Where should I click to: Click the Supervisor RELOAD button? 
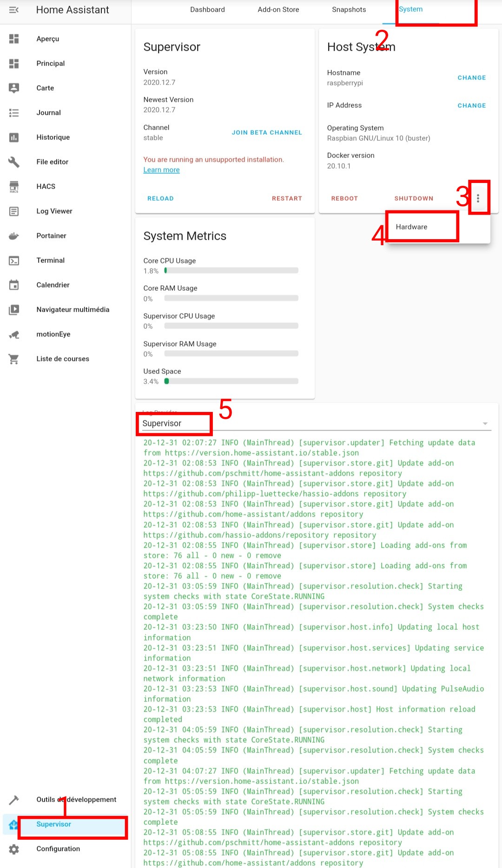click(160, 198)
